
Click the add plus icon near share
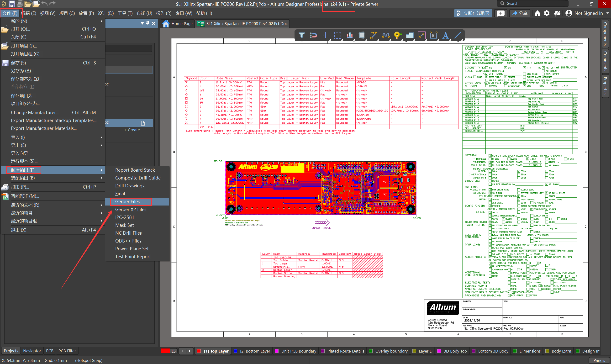click(x=501, y=13)
